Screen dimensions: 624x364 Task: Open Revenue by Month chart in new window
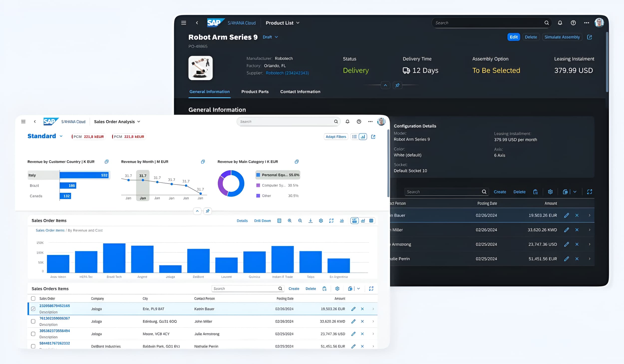point(203,162)
